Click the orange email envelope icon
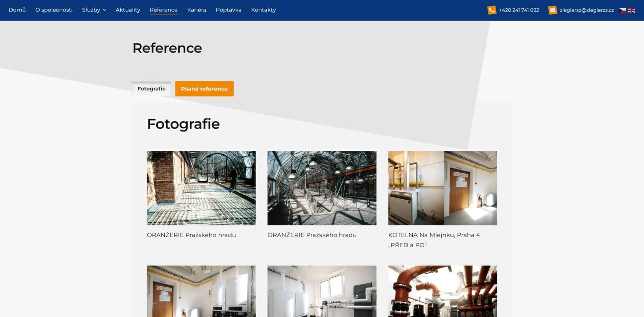The width and height of the screenshot is (644, 317). (x=552, y=10)
